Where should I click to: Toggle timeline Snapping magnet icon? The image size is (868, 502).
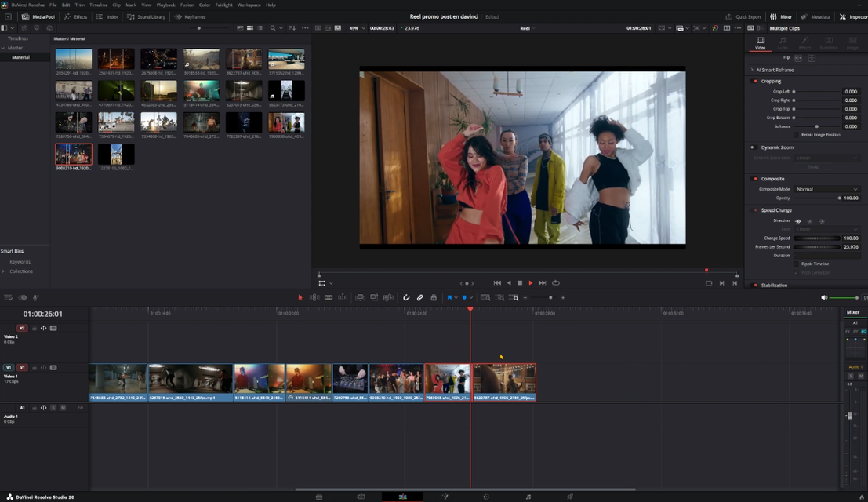(x=406, y=298)
